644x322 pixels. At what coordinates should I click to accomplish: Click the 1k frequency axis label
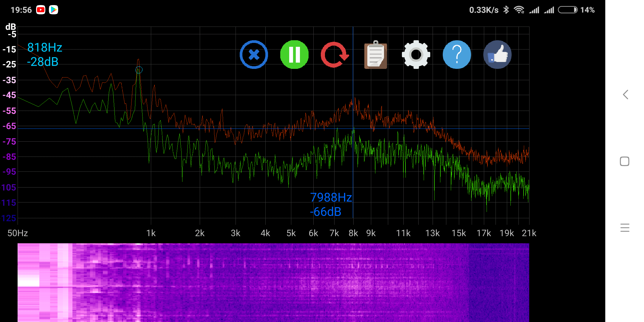151,233
